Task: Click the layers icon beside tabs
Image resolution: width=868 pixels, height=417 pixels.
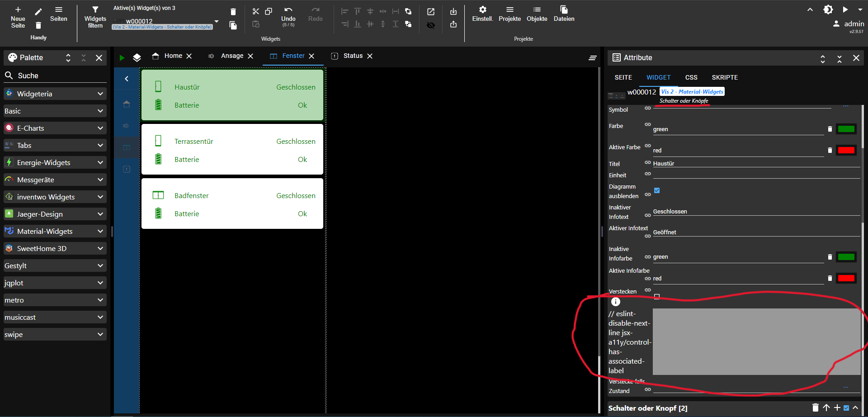Action: click(x=137, y=57)
